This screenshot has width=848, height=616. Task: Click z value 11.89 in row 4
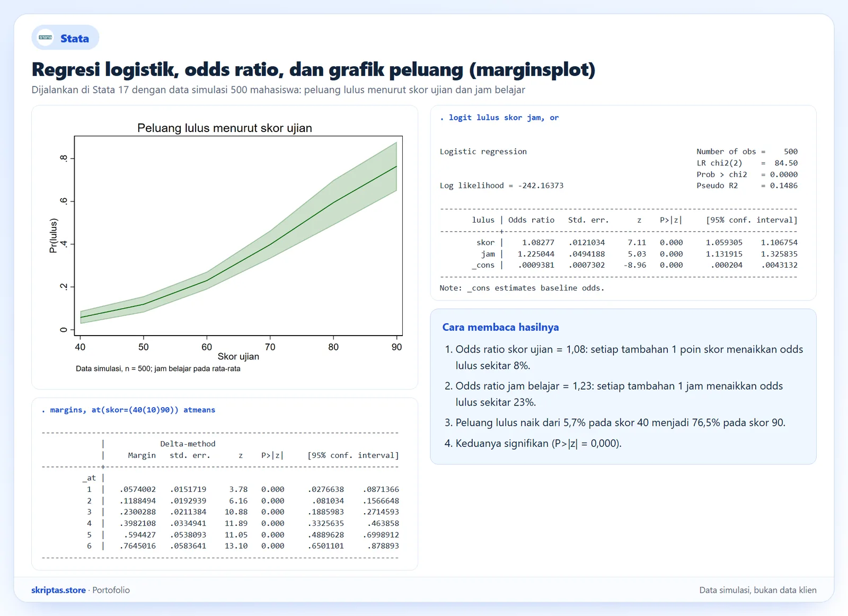pyautogui.click(x=236, y=523)
